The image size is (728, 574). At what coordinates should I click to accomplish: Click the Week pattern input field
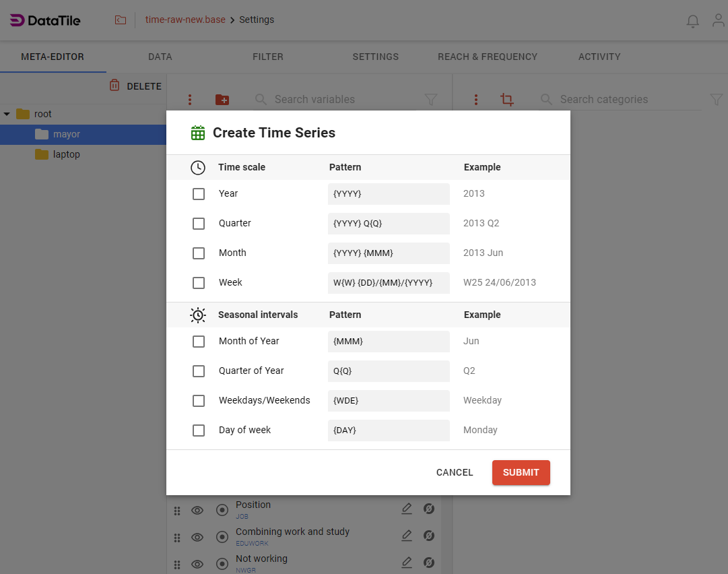coord(389,283)
